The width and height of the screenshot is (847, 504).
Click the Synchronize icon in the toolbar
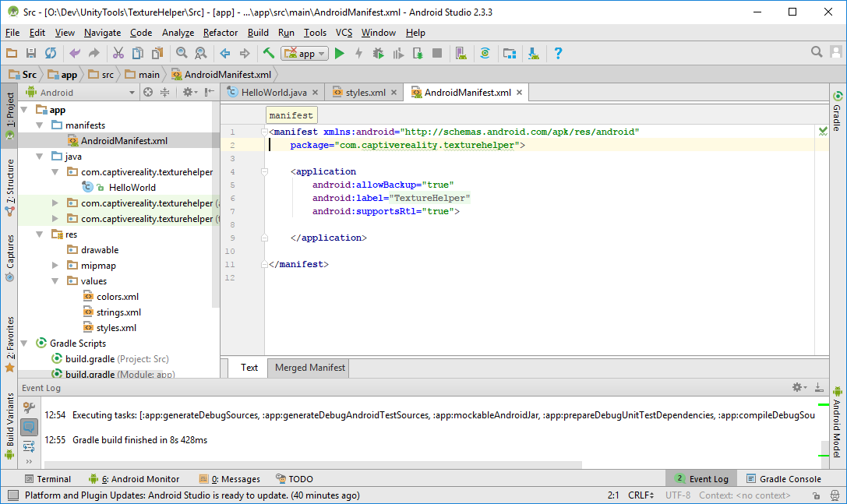(51, 53)
